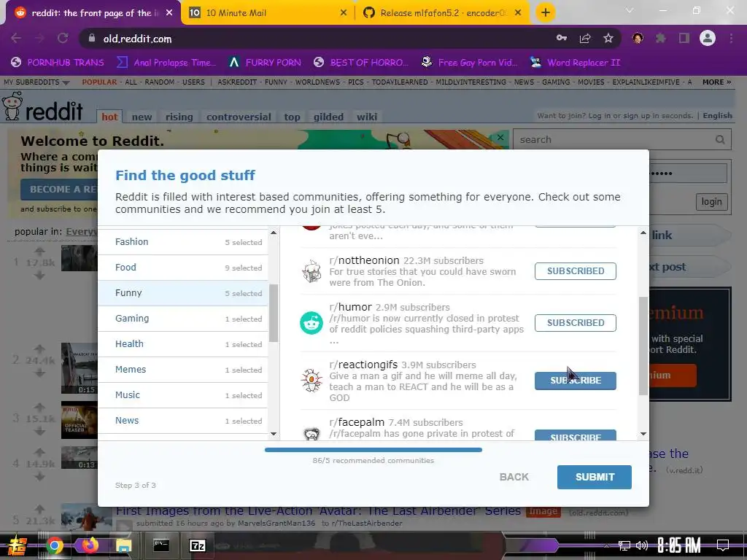Click the share page icon in address bar

585,39
